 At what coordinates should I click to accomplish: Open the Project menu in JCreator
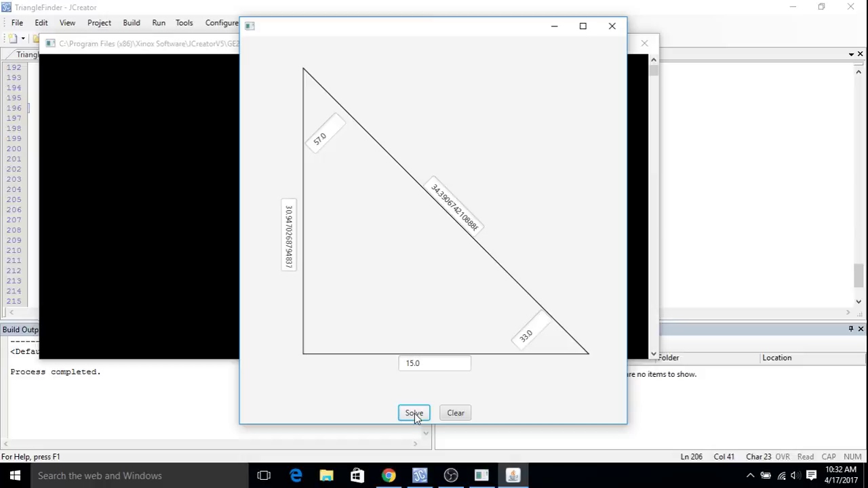(x=99, y=22)
